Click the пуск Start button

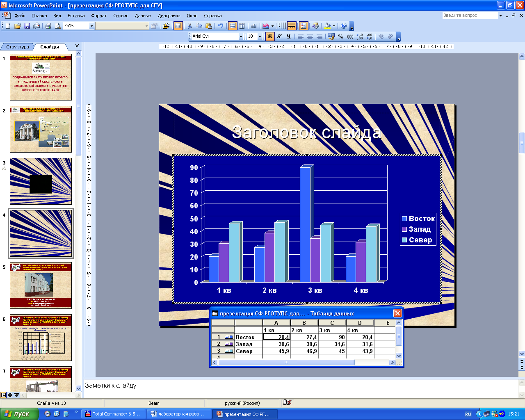click(19, 414)
